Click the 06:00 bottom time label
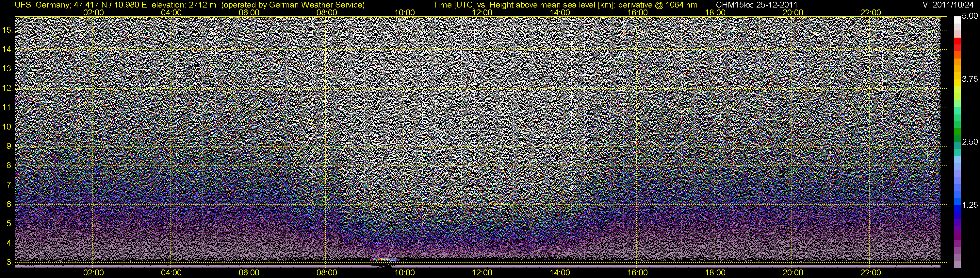Viewport: 980px width, 278px height. click(249, 273)
